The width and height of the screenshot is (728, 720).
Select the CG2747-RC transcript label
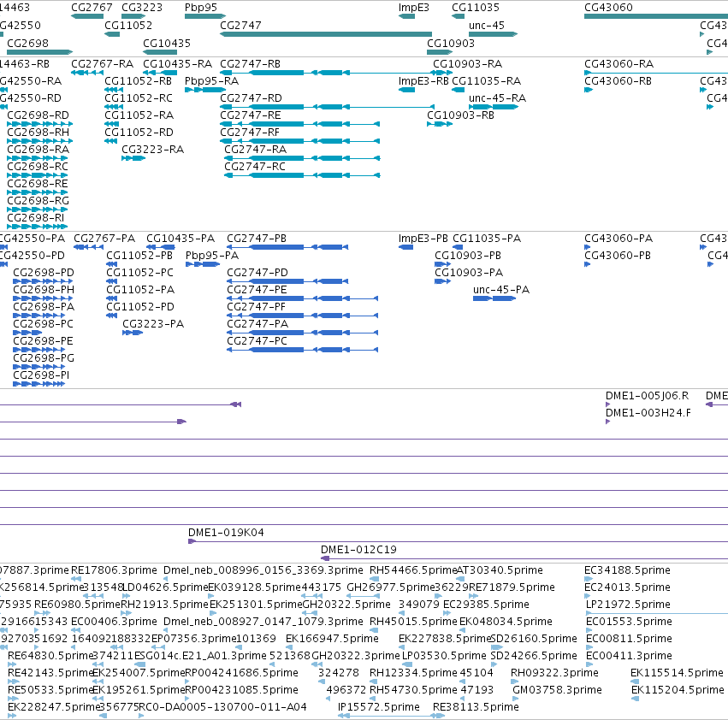[255, 167]
